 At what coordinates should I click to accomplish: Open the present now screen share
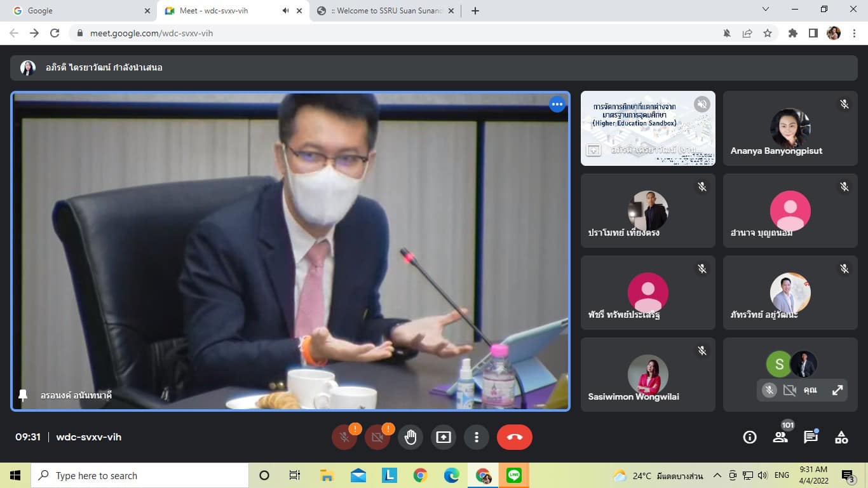coord(443,437)
